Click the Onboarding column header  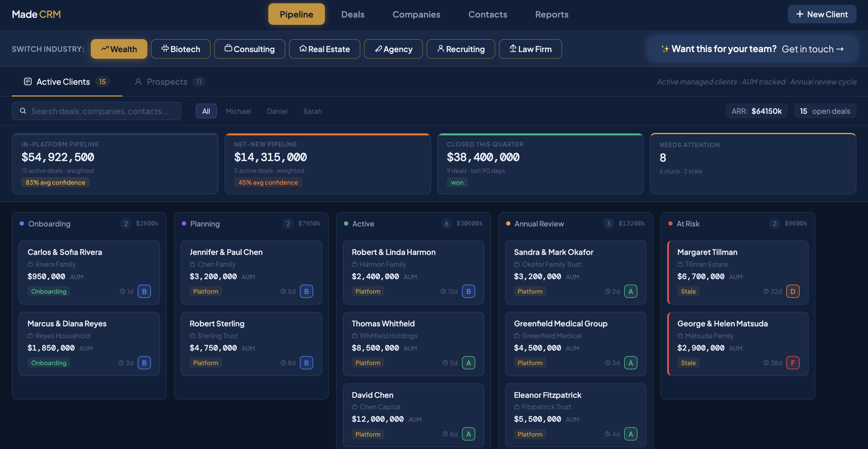click(89, 223)
